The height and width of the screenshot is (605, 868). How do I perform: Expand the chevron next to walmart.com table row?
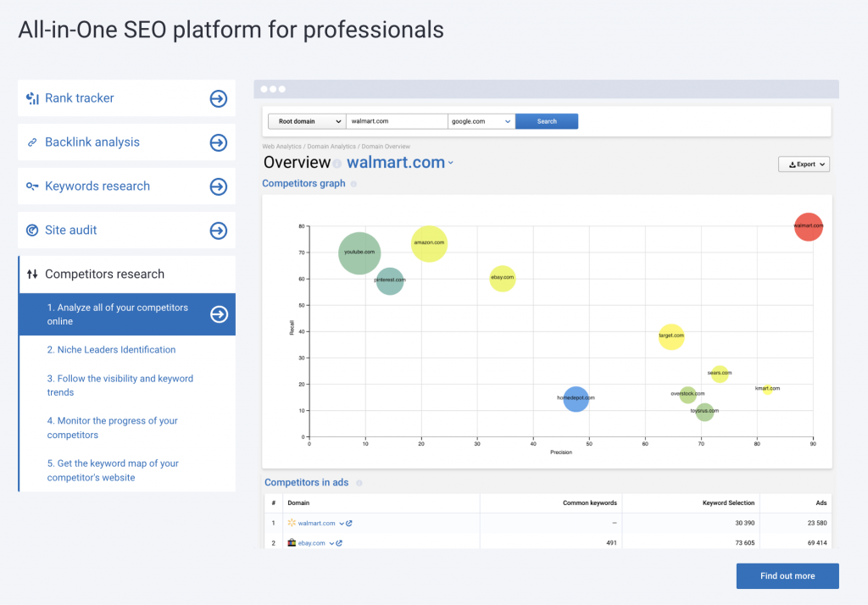point(342,524)
